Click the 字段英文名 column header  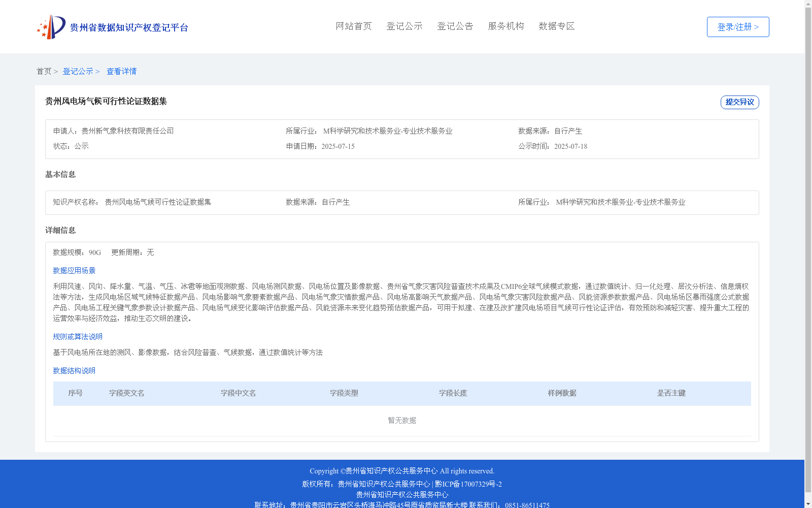127,393
